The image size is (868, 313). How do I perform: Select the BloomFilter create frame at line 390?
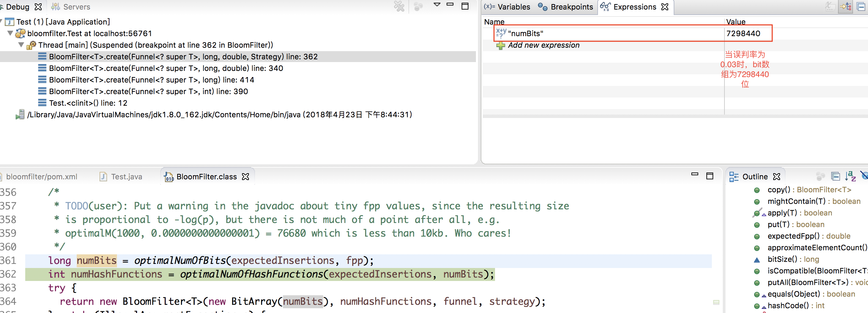pos(149,91)
